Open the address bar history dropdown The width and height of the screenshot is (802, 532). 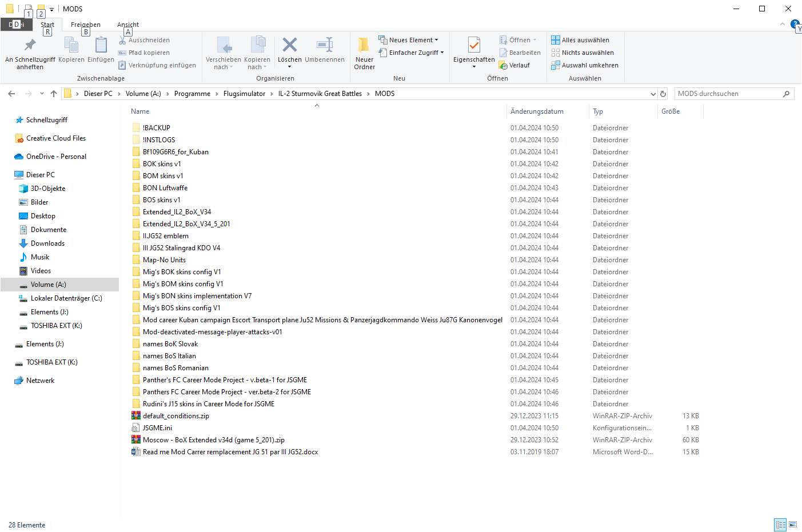click(653, 94)
